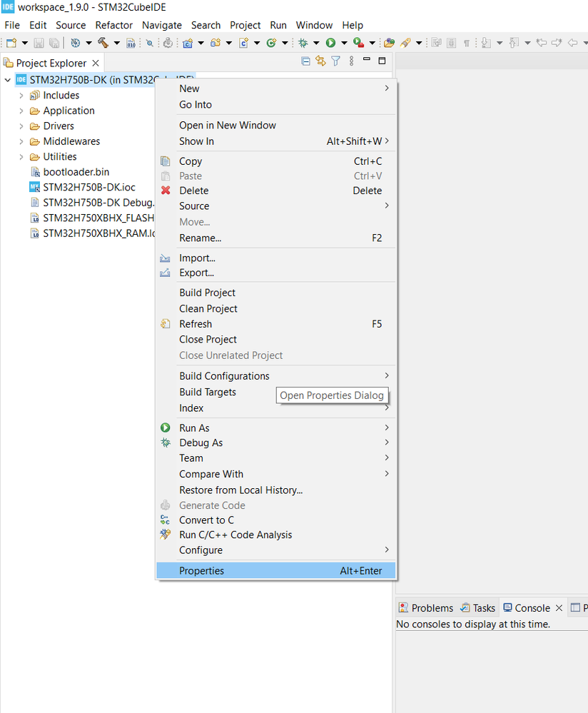Close the Project Explorer tab
Screen dimensions: 588x713
[x=96, y=63]
